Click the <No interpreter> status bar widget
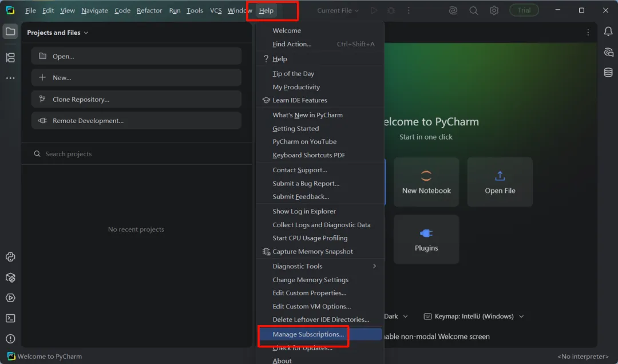This screenshot has height=364, width=618. [583, 357]
